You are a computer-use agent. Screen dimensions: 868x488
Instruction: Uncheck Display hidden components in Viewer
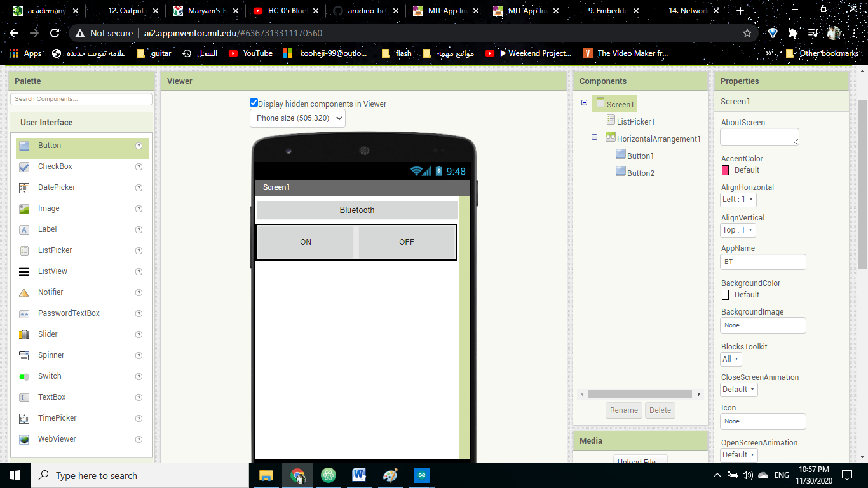[254, 102]
